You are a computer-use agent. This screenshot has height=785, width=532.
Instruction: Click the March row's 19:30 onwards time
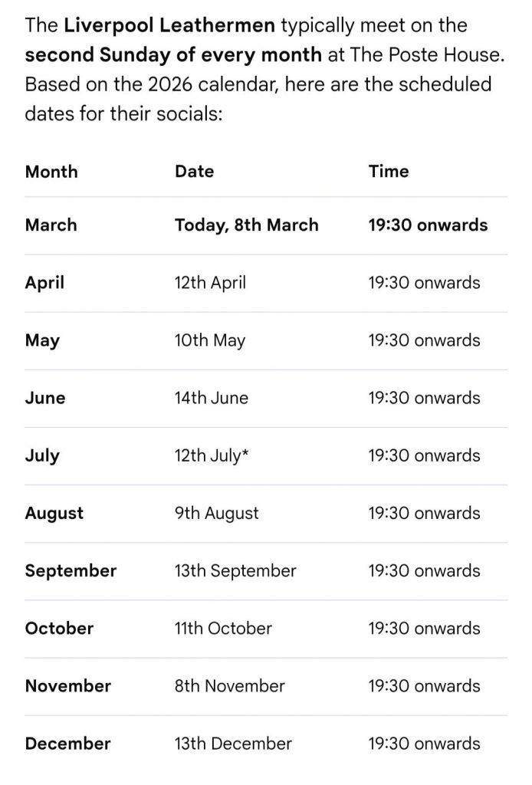tap(428, 225)
